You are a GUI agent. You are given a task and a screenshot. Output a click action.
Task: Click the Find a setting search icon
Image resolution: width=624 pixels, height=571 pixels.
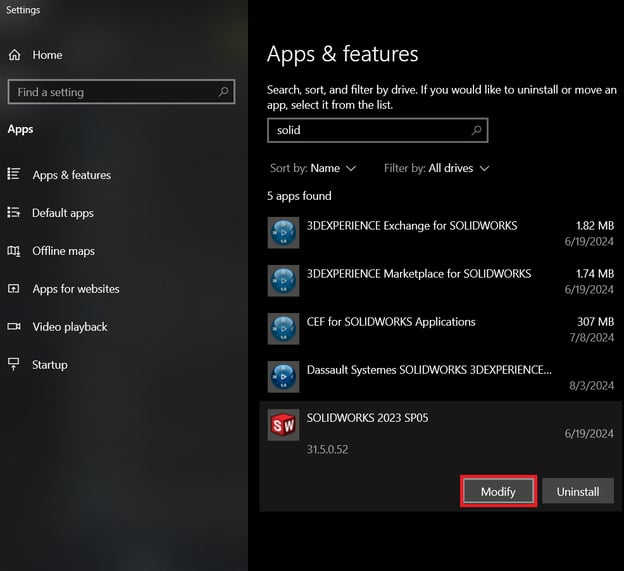pyautogui.click(x=224, y=92)
